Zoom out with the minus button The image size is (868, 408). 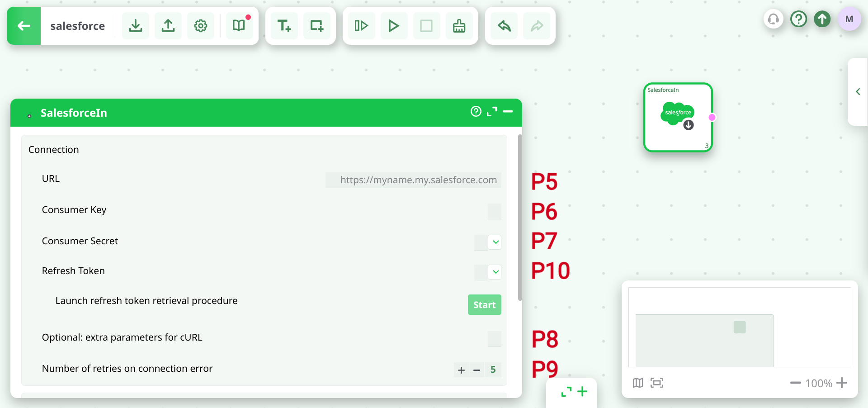coord(796,383)
